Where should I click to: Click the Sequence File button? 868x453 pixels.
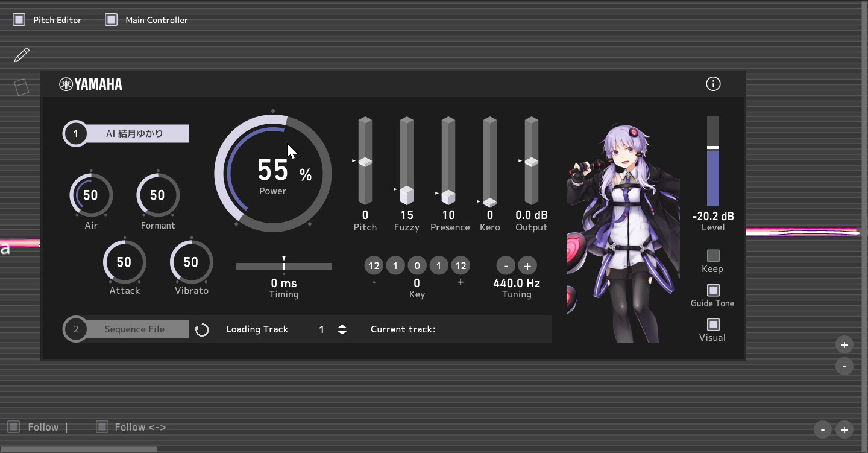(134, 329)
